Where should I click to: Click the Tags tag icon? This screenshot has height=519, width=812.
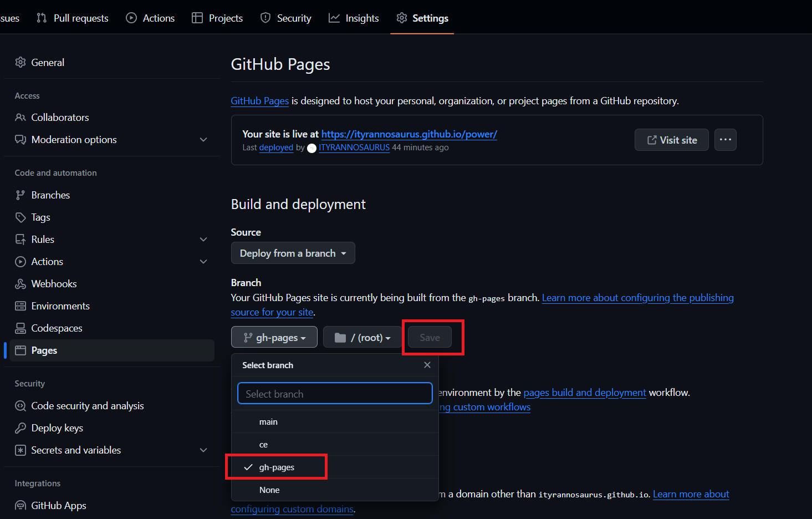tap(21, 217)
